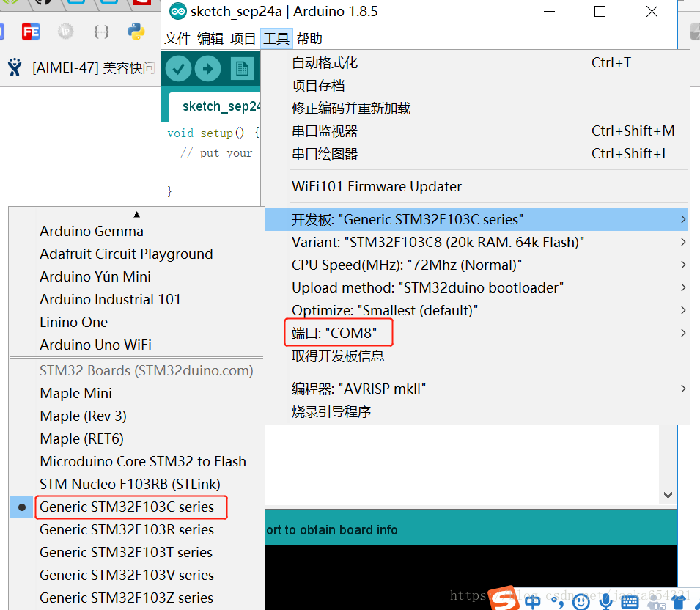Open the soft keyboard icon in IME bar
Screen dimensions: 700x610
(630, 603)
